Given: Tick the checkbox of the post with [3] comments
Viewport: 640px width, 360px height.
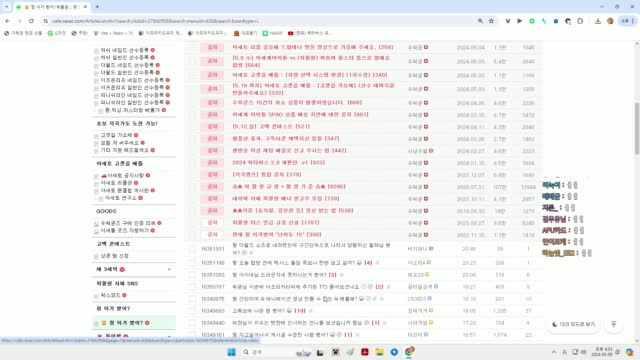Looking at the screenshot, I should [192, 275].
